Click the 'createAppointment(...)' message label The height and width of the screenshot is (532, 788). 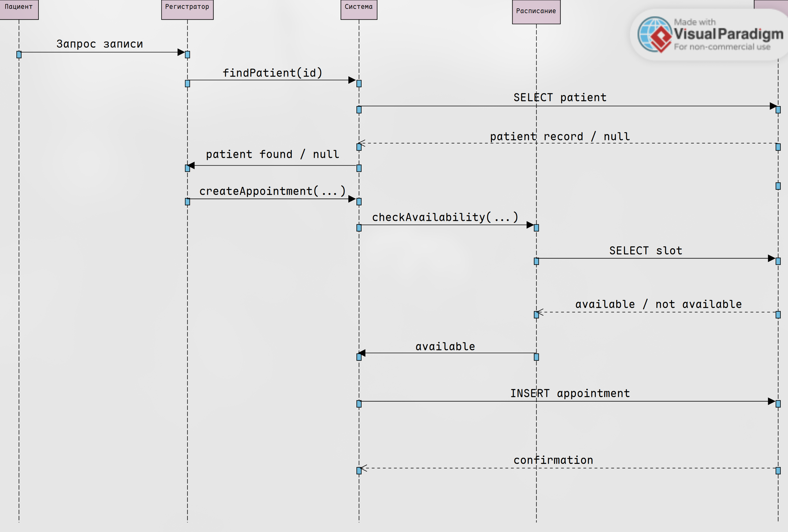tap(272, 191)
